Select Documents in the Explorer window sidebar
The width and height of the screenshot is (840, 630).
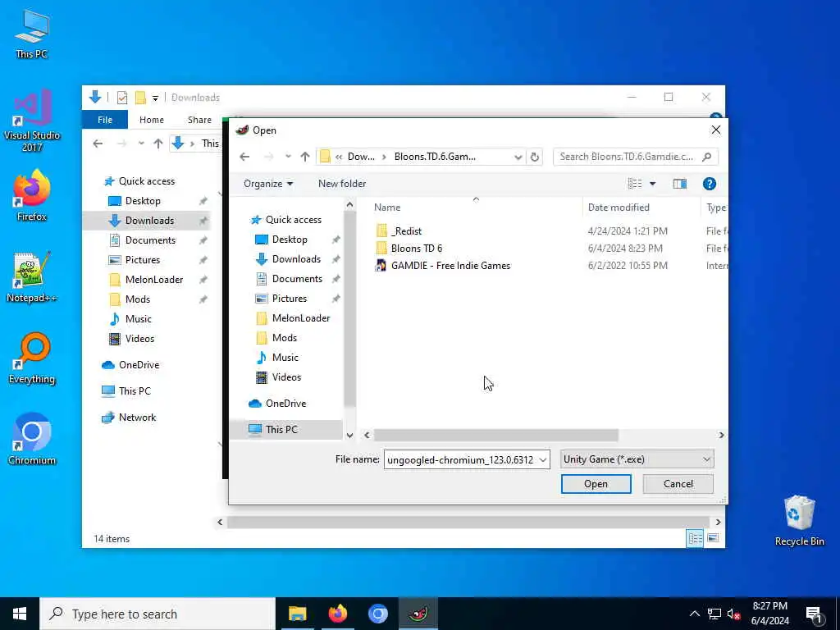click(x=150, y=240)
